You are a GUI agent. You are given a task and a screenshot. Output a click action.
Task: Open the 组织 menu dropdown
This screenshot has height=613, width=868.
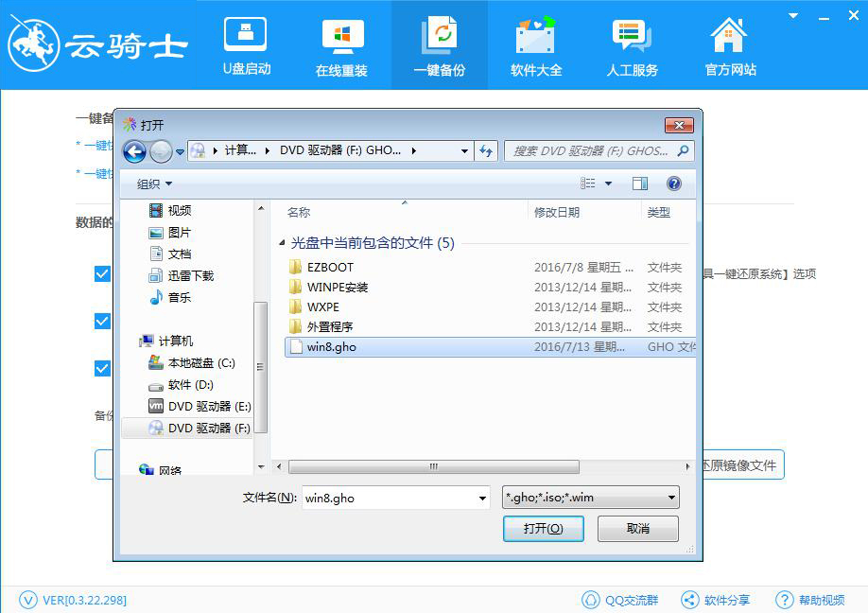click(151, 184)
